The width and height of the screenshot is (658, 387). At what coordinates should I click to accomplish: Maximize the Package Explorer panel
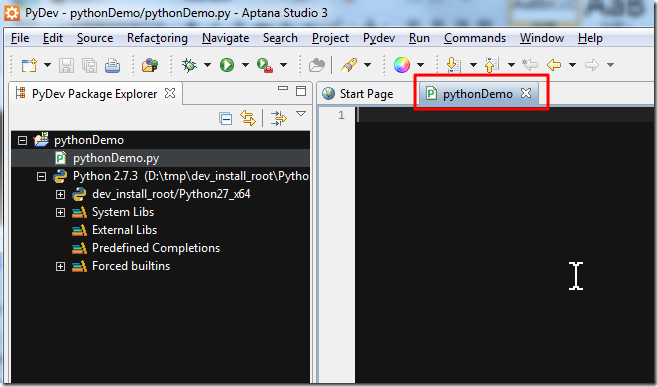click(301, 91)
